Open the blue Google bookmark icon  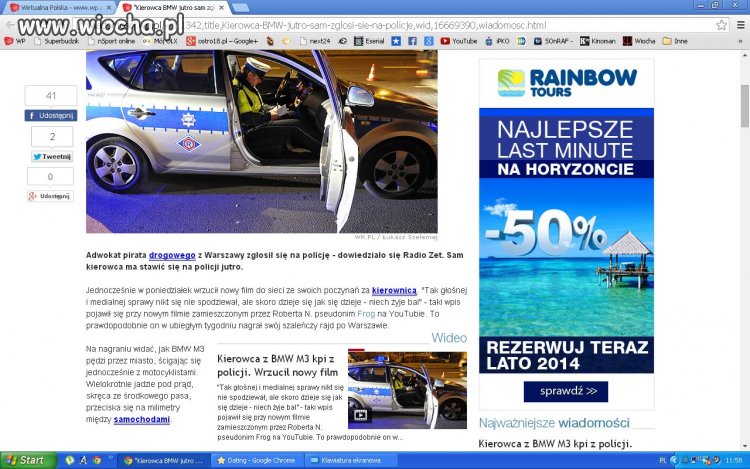[x=429, y=41]
